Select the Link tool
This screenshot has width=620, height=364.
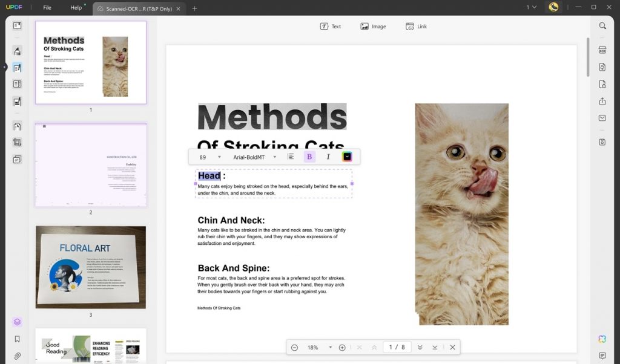click(416, 26)
